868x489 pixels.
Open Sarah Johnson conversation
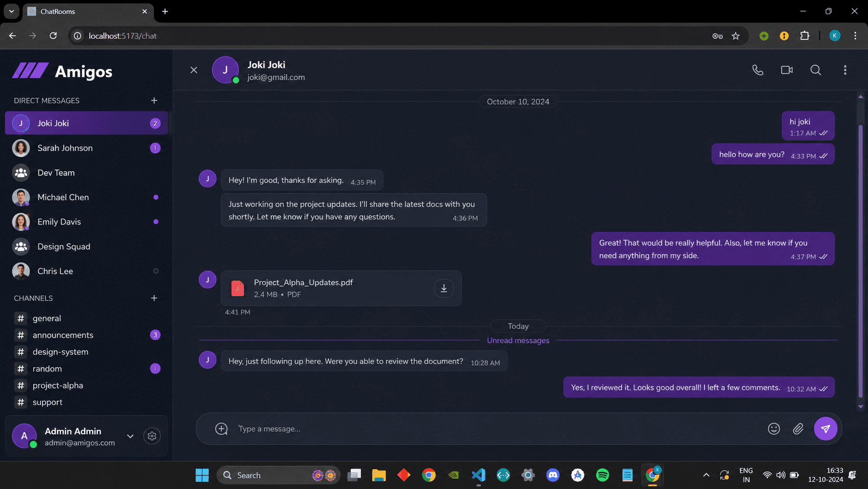tap(86, 148)
